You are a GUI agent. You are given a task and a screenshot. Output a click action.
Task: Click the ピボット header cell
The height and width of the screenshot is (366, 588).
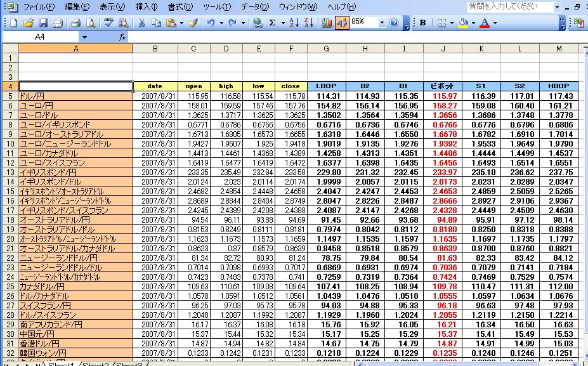(443, 86)
